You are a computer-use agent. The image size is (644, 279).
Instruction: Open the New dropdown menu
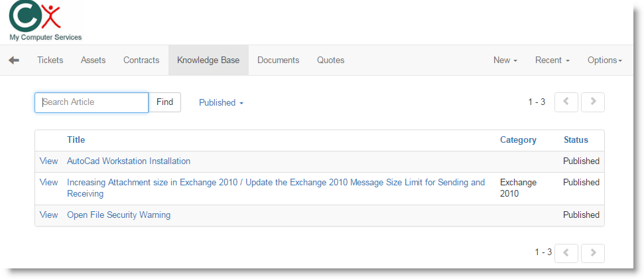(505, 60)
